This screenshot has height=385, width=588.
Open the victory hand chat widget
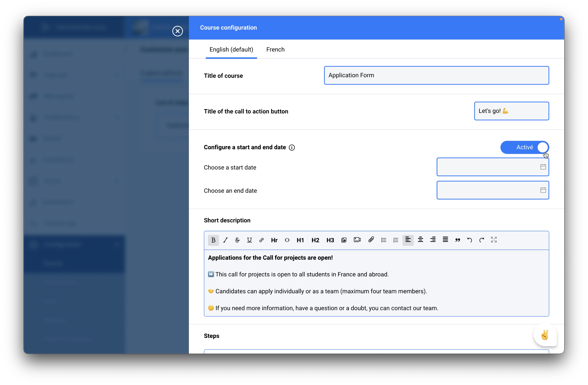point(545,335)
